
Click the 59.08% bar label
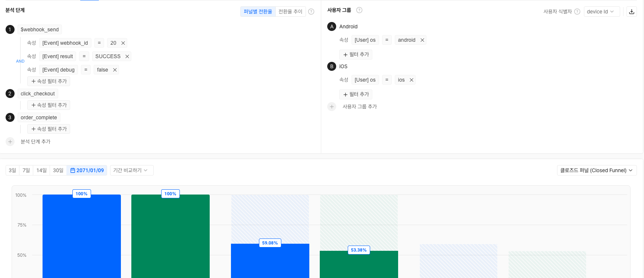pos(270,243)
